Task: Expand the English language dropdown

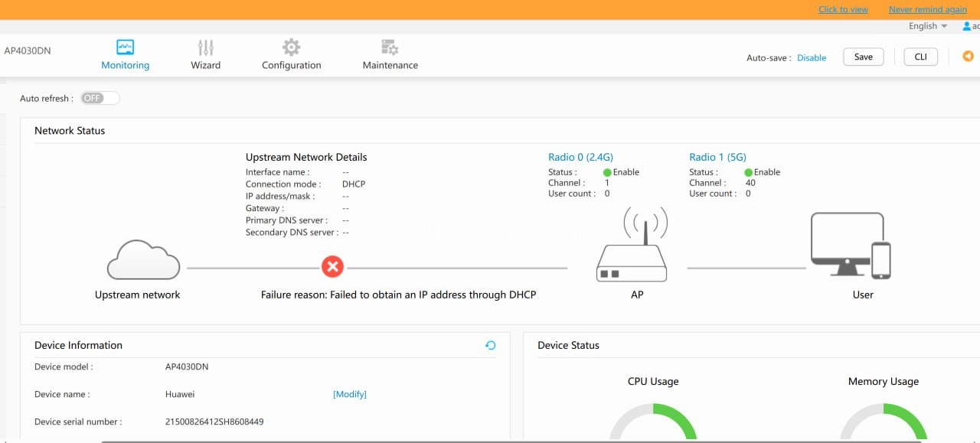Action: tap(927, 26)
